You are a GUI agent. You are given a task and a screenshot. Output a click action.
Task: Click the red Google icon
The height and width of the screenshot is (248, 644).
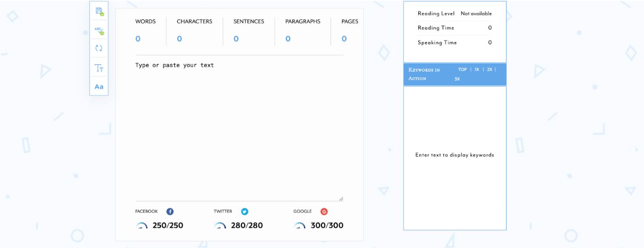(x=324, y=212)
